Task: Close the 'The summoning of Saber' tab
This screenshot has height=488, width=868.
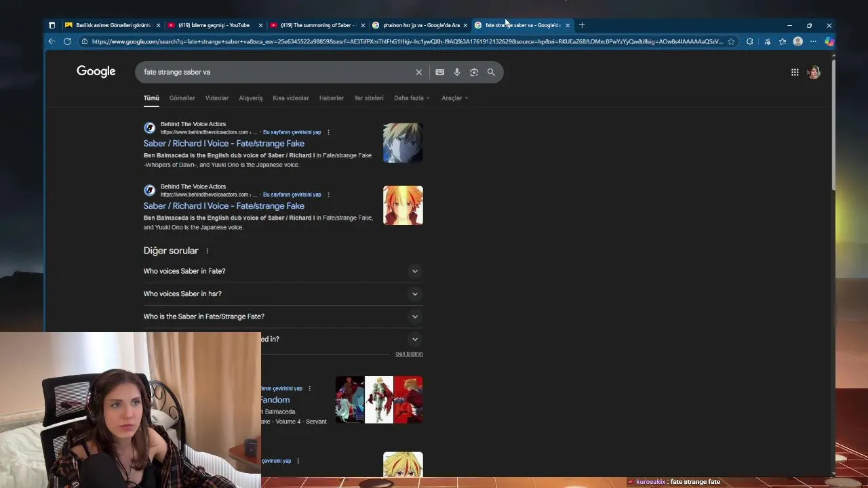Action: 363,25
